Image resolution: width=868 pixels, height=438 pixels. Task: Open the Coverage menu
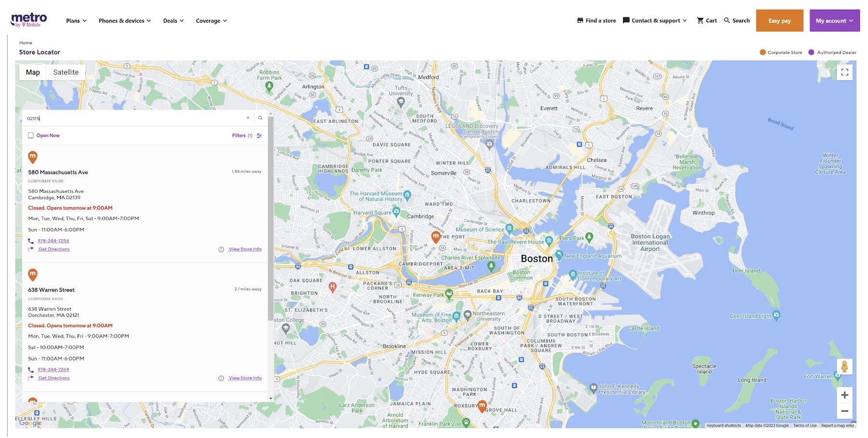pos(211,21)
